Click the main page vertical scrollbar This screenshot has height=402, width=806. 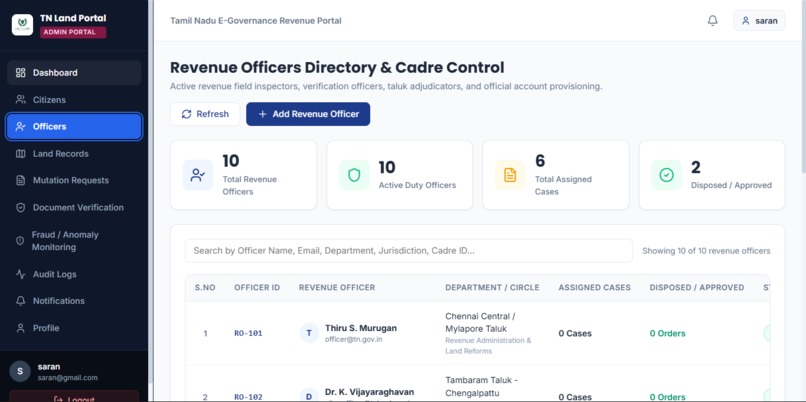pyautogui.click(x=803, y=86)
